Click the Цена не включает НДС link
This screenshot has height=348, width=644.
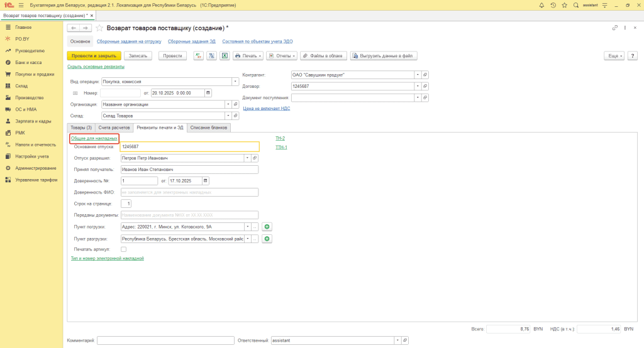(x=267, y=108)
